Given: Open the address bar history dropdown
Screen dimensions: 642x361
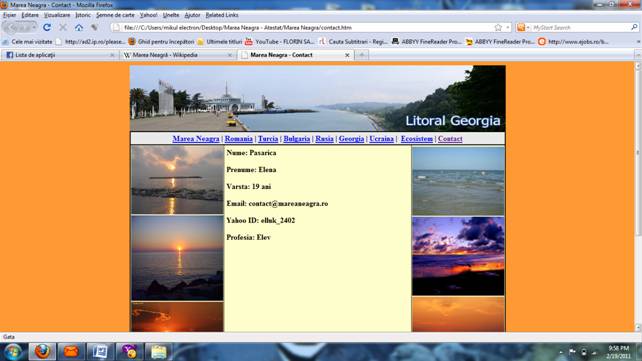Looking at the screenshot, I should point(508,27).
